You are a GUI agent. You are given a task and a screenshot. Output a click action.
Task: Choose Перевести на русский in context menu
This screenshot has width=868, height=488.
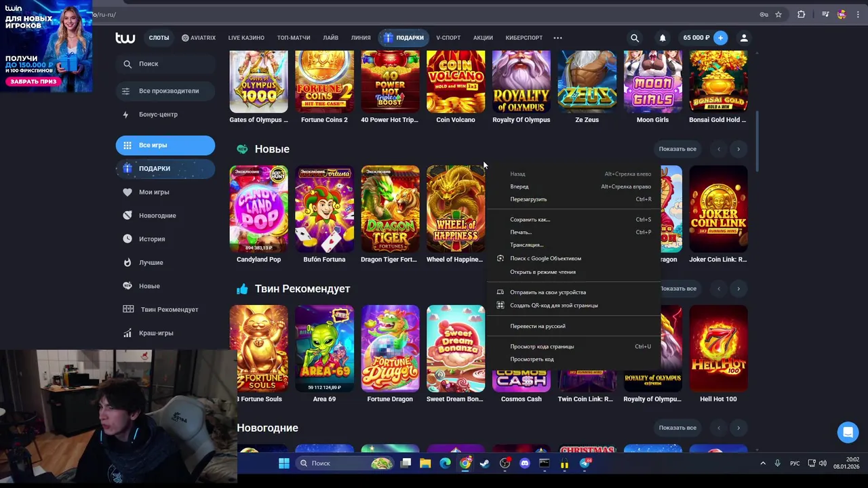(574, 326)
